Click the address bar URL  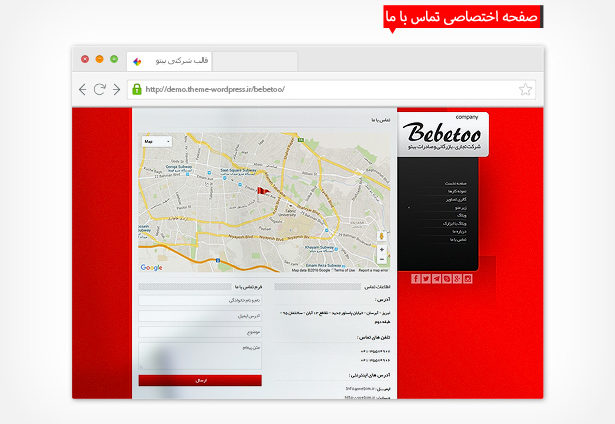pos(215,89)
